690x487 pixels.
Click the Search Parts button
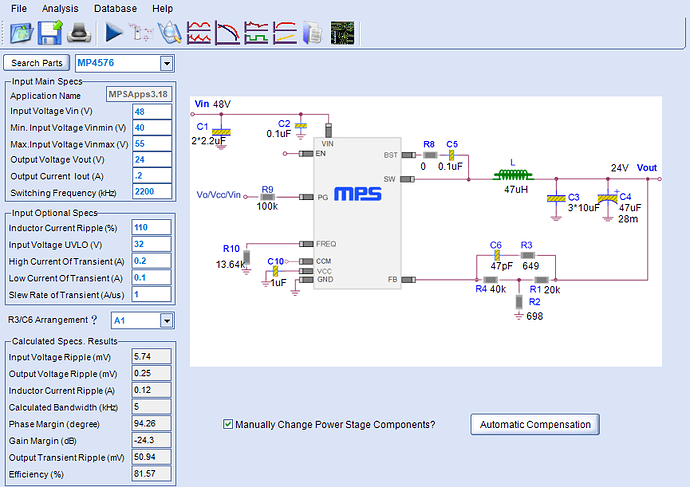(x=37, y=63)
